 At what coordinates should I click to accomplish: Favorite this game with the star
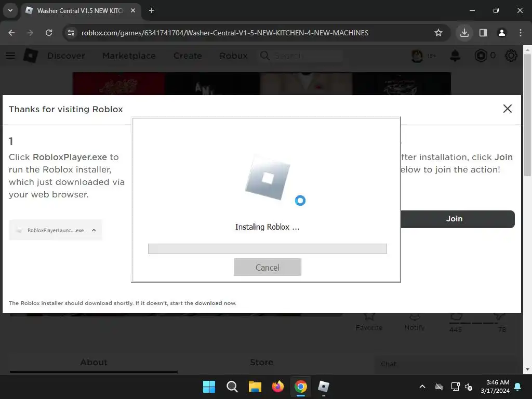coord(369,317)
